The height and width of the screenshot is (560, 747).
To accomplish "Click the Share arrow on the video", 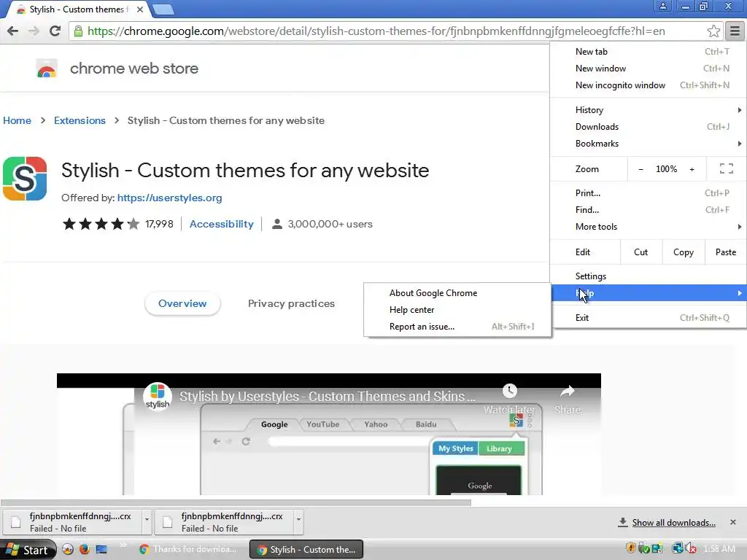I will click(x=567, y=392).
